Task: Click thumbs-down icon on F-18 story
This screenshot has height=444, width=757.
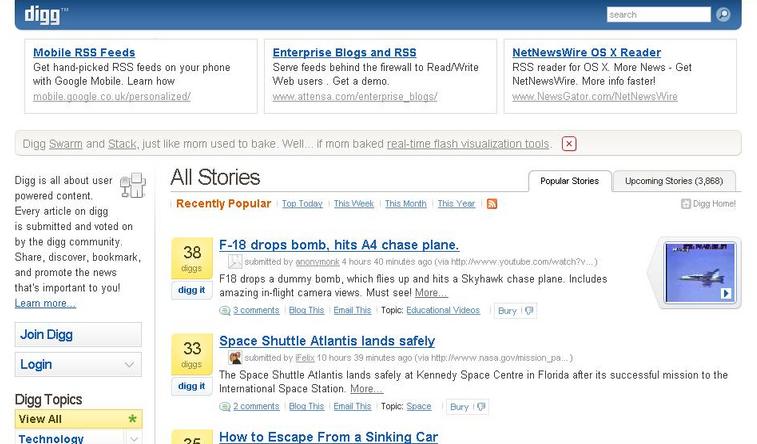Action: coord(529,310)
